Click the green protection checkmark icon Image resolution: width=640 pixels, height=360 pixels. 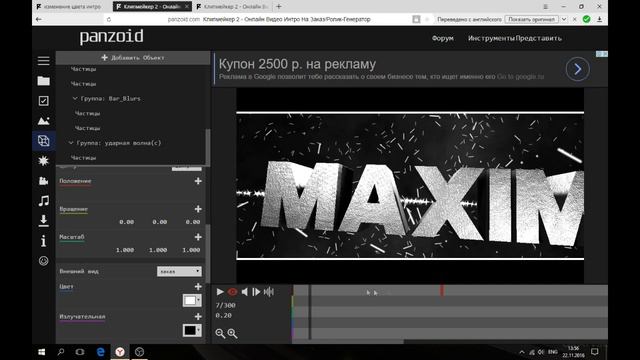(587, 19)
